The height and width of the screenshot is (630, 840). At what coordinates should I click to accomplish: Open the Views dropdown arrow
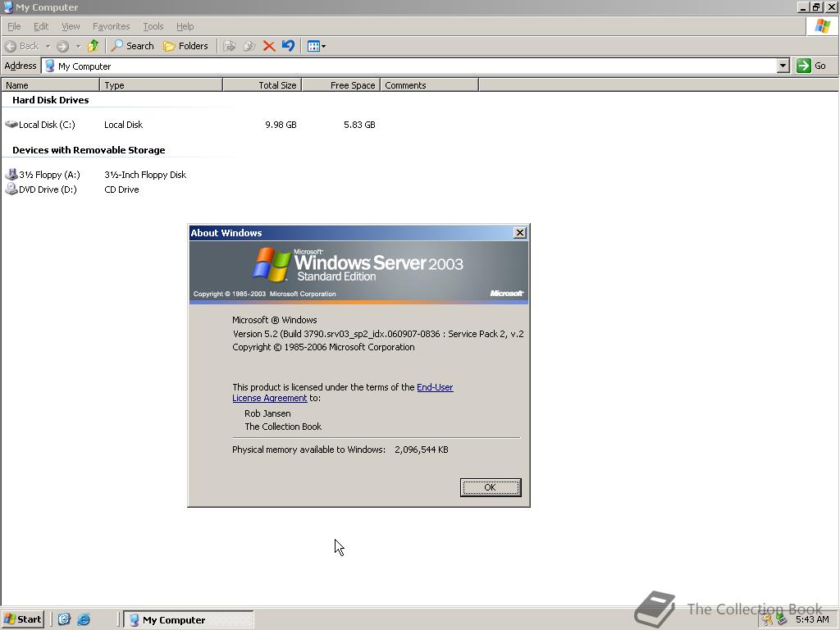323,46
